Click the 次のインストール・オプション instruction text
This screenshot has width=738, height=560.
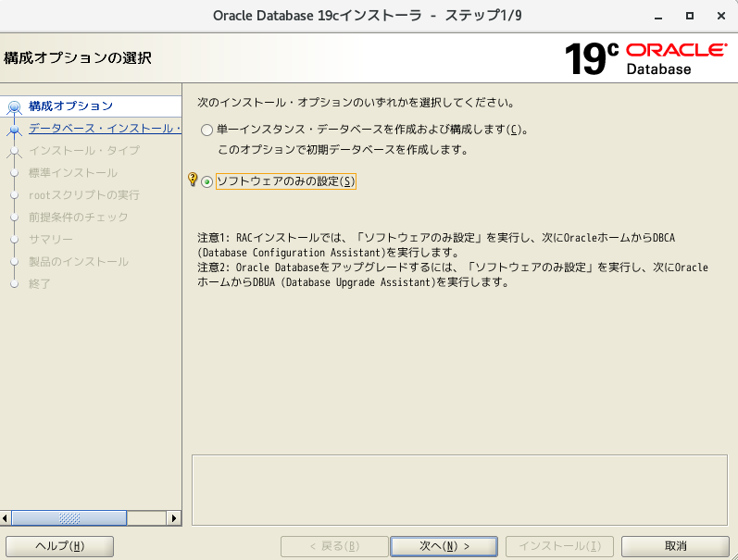(x=356, y=103)
